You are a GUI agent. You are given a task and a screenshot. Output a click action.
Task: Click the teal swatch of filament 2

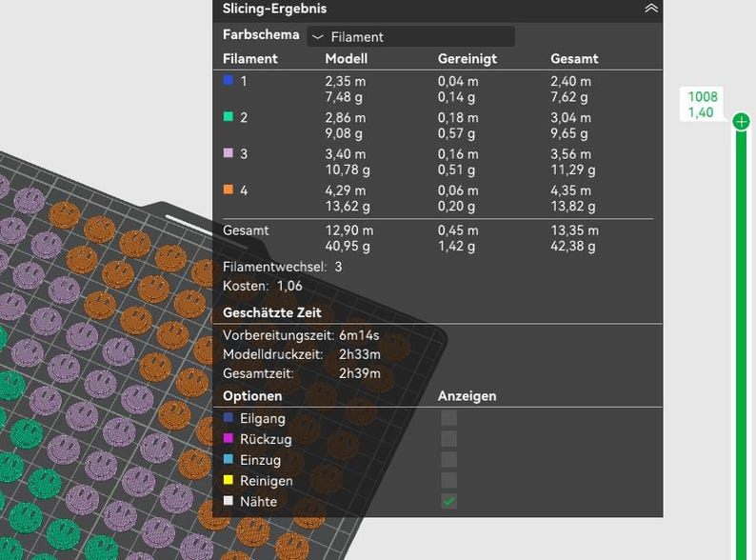(229, 116)
